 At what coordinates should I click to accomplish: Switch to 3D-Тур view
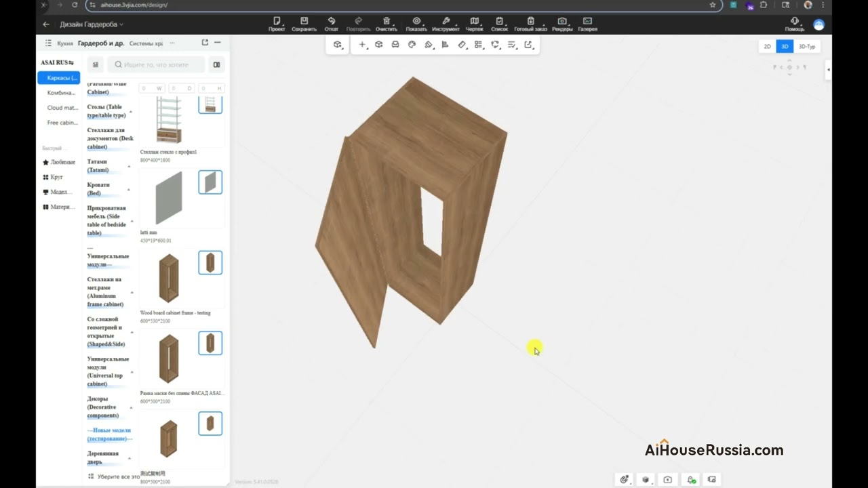point(807,47)
